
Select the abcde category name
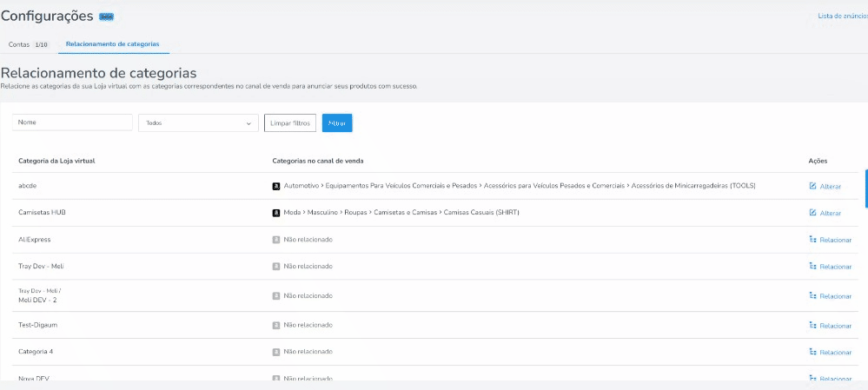point(27,186)
